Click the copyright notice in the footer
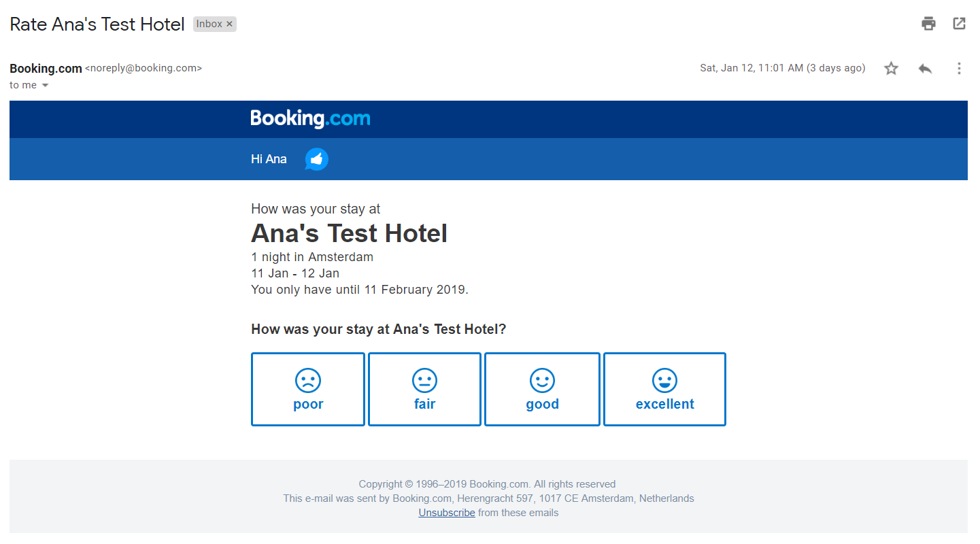 (x=487, y=484)
